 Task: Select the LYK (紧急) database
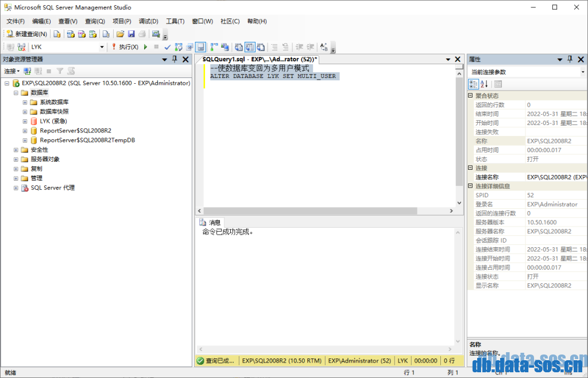(53, 122)
